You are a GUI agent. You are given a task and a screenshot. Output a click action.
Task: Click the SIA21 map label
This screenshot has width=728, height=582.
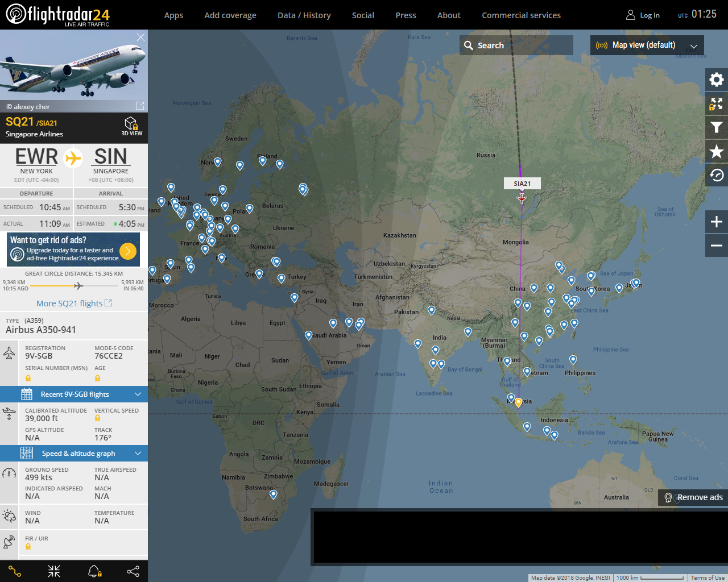pyautogui.click(x=522, y=184)
